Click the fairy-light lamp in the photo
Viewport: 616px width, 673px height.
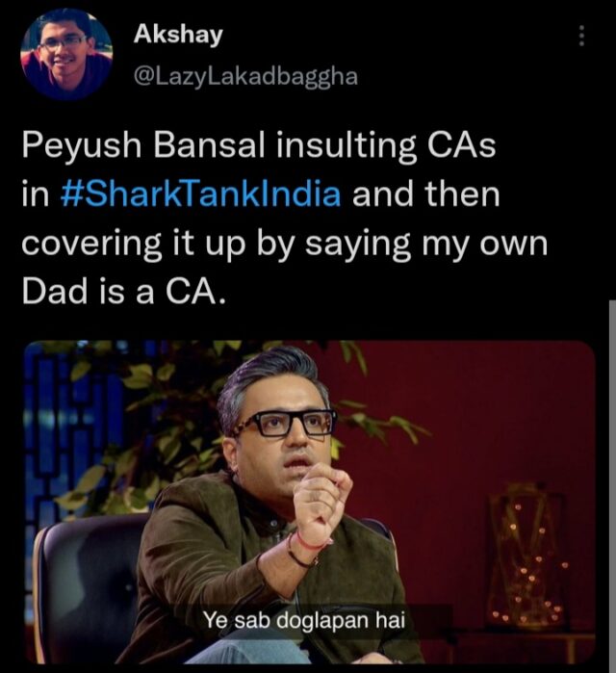click(527, 554)
